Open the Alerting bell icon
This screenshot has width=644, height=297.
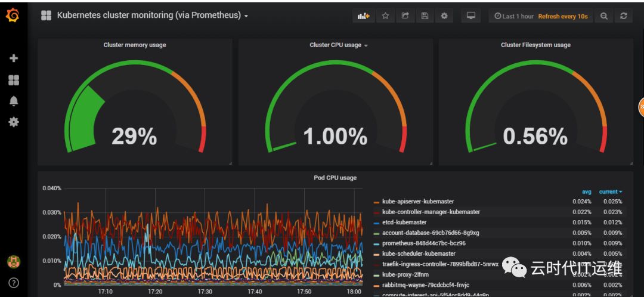pyautogui.click(x=14, y=101)
